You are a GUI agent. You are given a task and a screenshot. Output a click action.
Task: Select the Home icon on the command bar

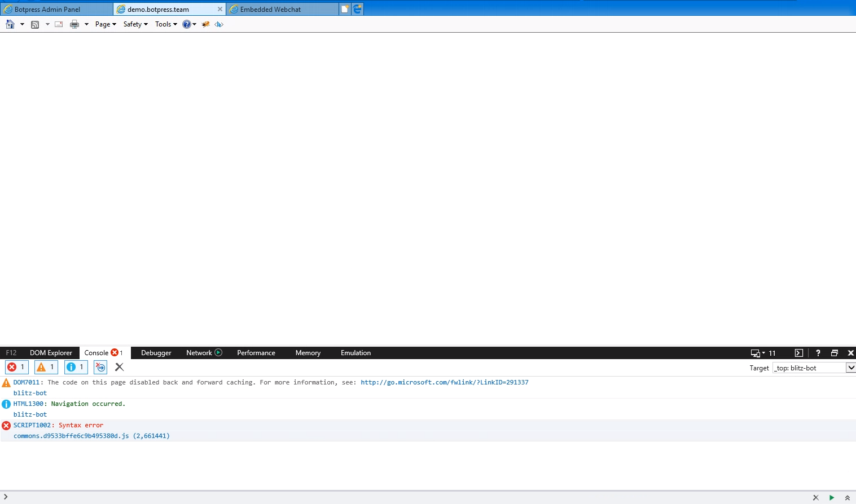click(9, 24)
